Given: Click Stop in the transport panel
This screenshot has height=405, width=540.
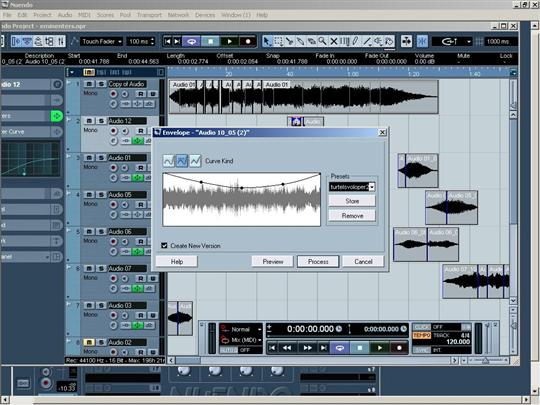Looking at the screenshot, I should click(x=360, y=348).
